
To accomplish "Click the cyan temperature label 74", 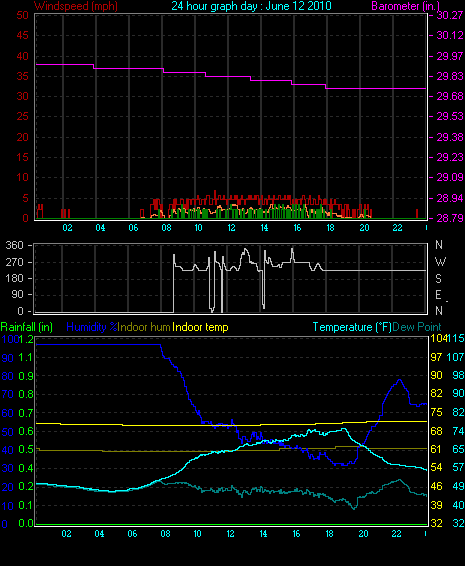I will pyautogui.click(x=458, y=431).
